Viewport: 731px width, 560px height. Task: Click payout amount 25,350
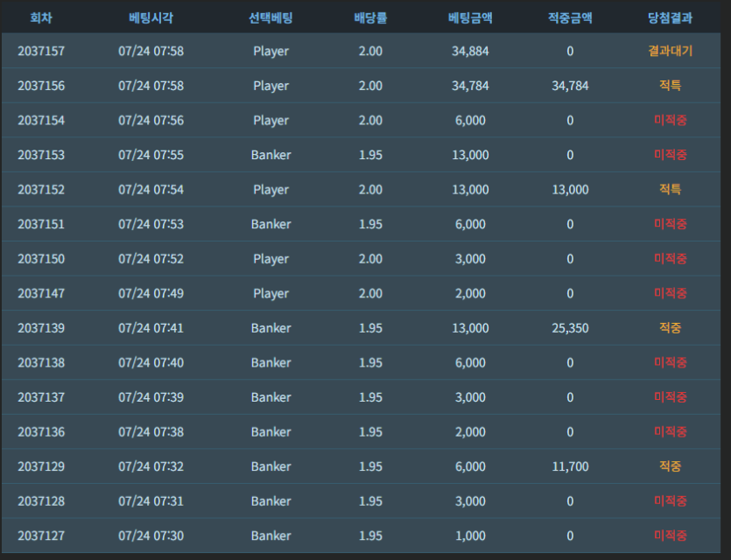pos(570,328)
